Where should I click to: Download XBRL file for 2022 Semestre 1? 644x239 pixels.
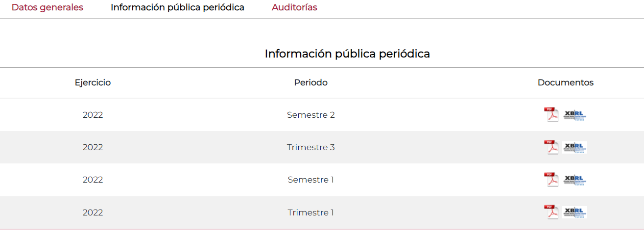[575, 180]
